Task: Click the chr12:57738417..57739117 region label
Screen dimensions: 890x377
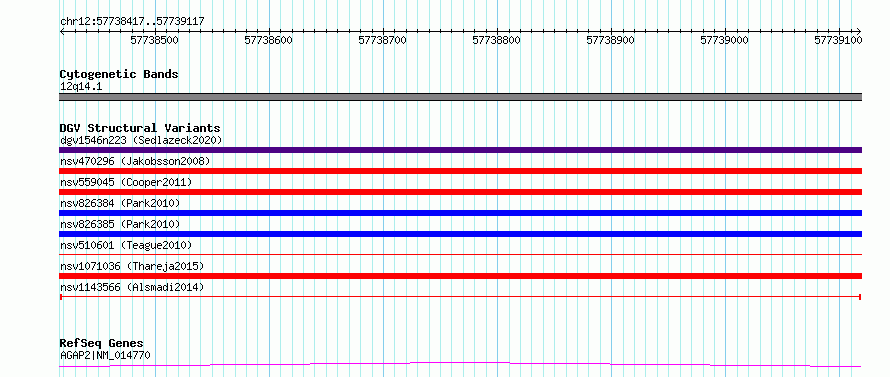Action: tap(132, 22)
